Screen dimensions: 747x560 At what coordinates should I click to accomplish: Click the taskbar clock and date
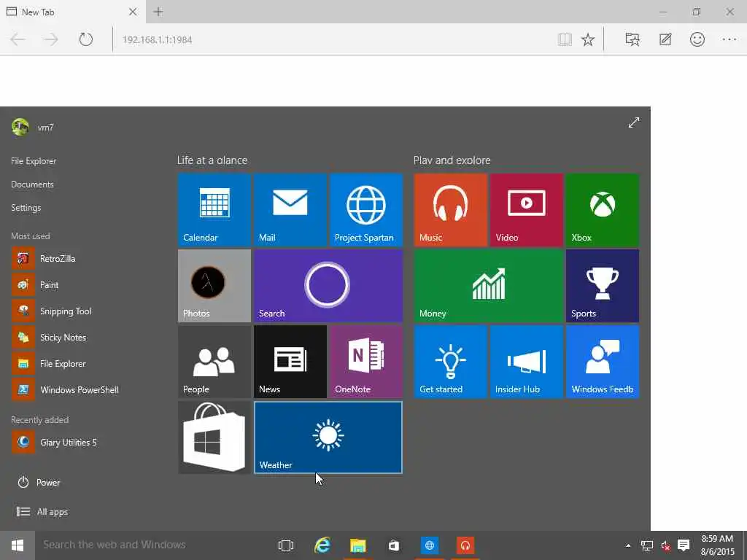[717, 545]
